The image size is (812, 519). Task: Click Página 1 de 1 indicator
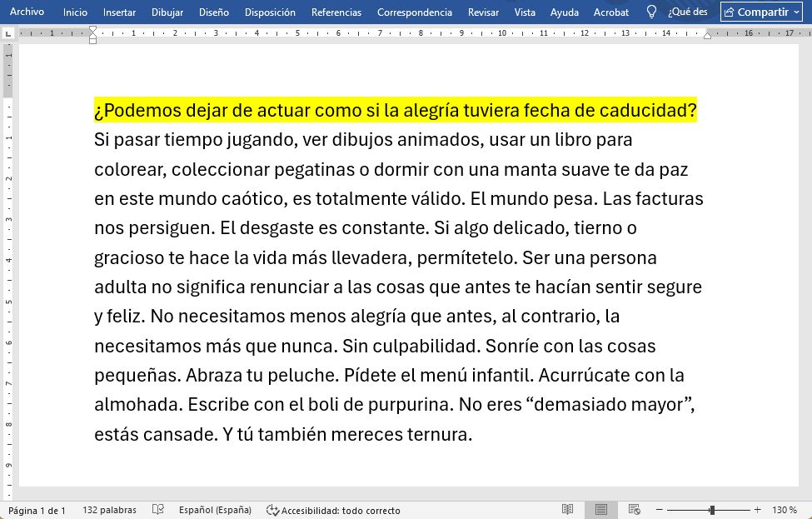click(37, 509)
